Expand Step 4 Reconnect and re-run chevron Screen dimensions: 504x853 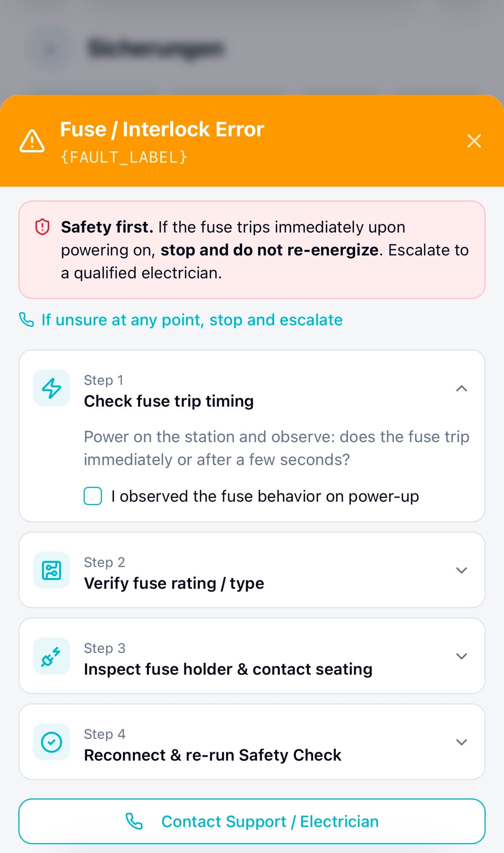click(462, 742)
